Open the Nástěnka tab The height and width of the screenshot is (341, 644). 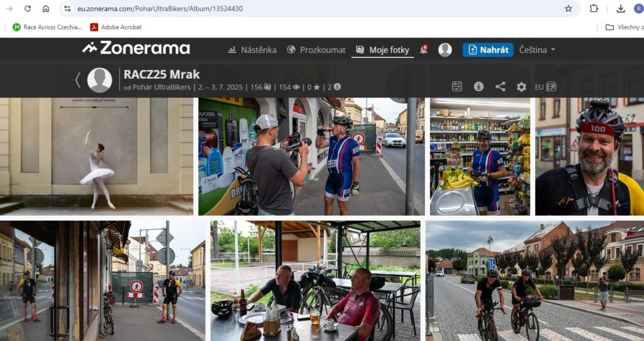click(x=252, y=50)
